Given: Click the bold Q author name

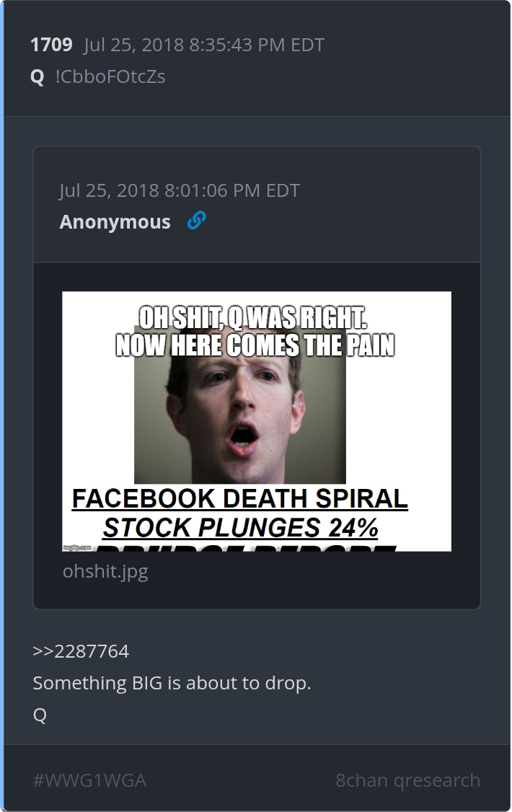Looking at the screenshot, I should [x=37, y=77].
